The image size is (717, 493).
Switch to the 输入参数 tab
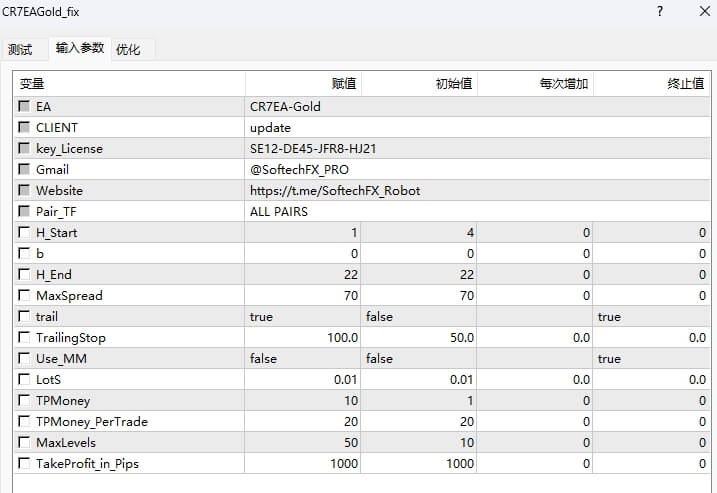(x=80, y=48)
